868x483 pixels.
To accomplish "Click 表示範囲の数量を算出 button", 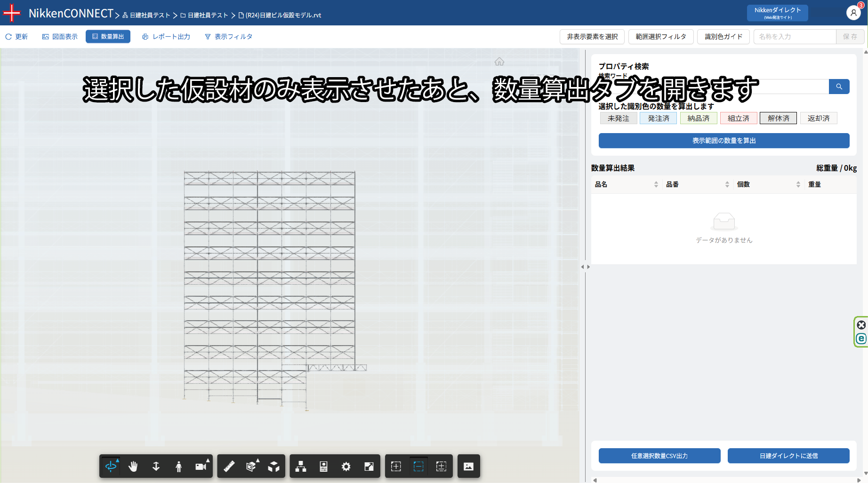I will coord(723,141).
